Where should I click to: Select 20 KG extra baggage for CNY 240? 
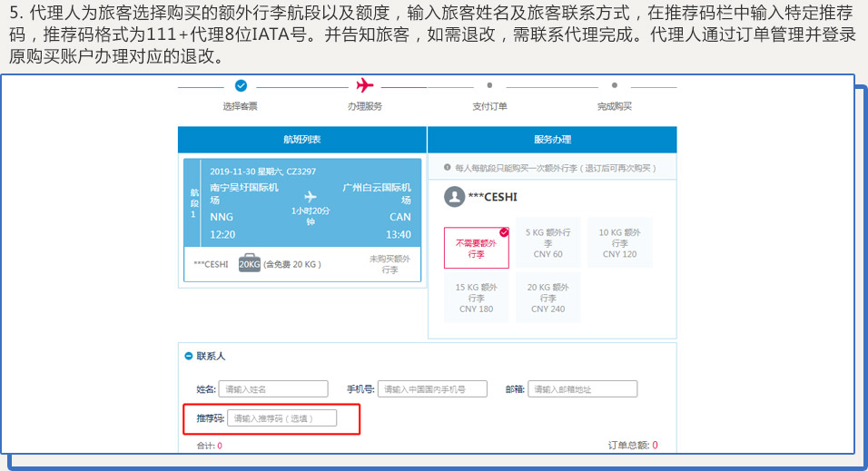tap(548, 298)
